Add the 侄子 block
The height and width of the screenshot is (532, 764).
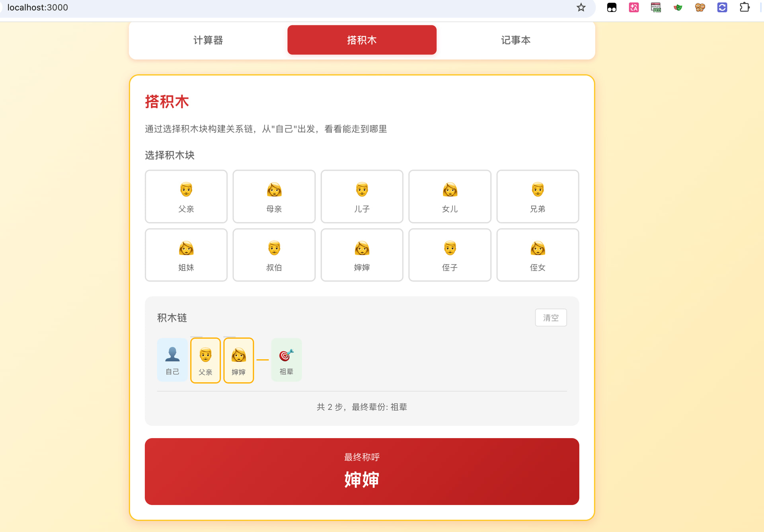(x=450, y=255)
